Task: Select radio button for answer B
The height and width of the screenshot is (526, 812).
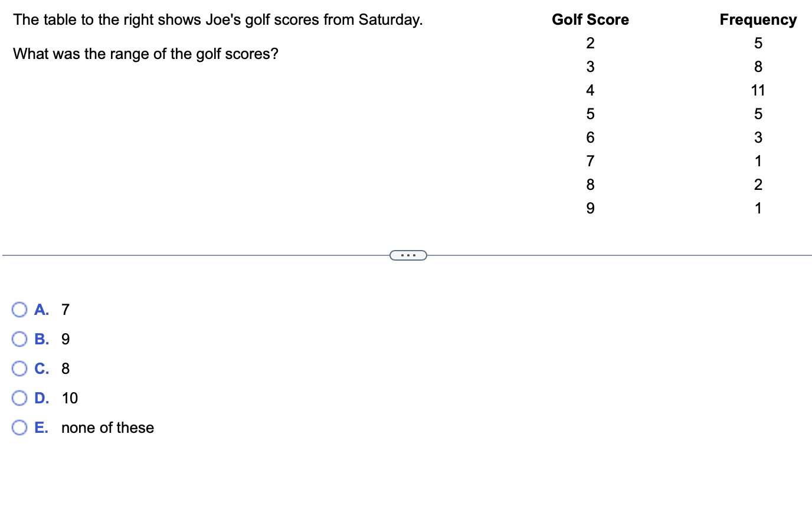Action: [x=19, y=339]
